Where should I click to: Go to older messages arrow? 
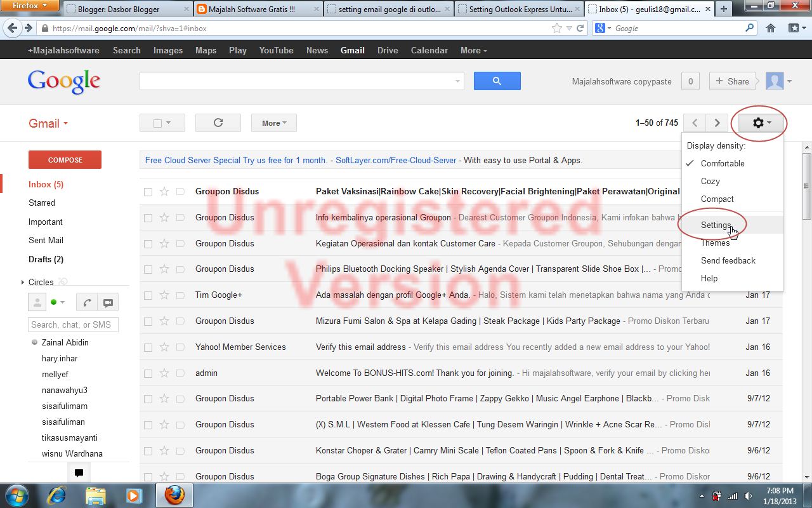[x=717, y=123]
